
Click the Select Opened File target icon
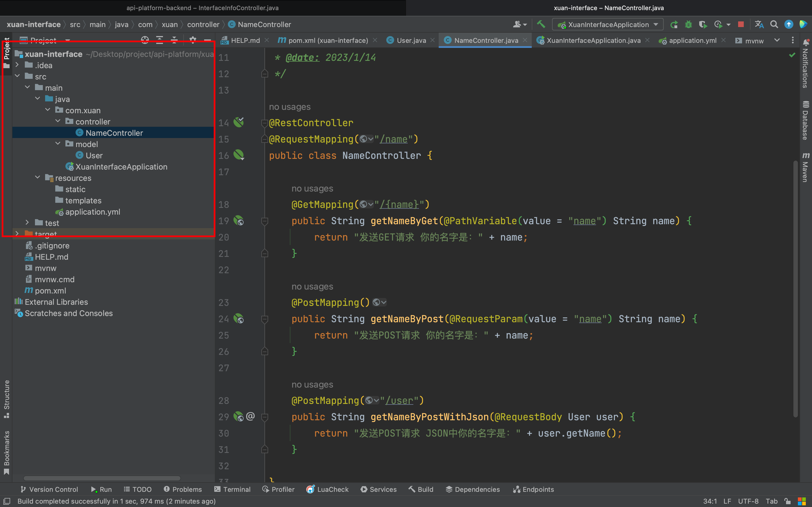(145, 41)
